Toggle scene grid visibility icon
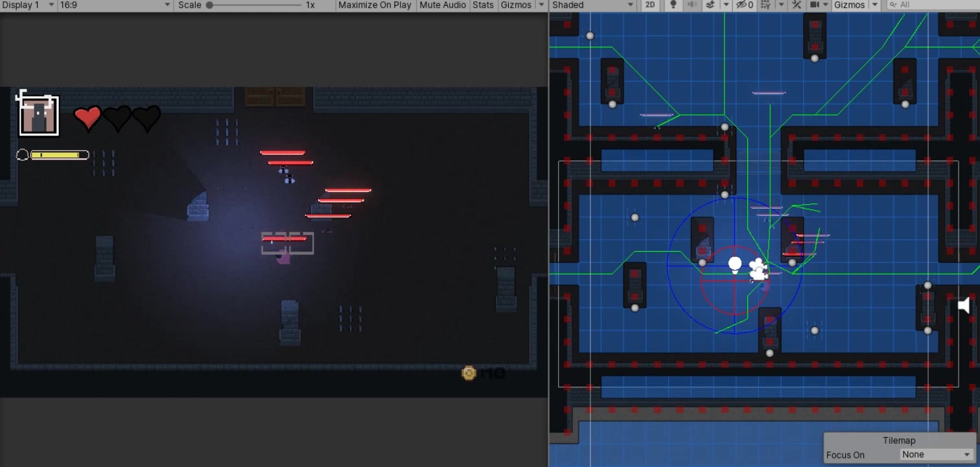Screen dimensions: 980x467 coord(766,5)
